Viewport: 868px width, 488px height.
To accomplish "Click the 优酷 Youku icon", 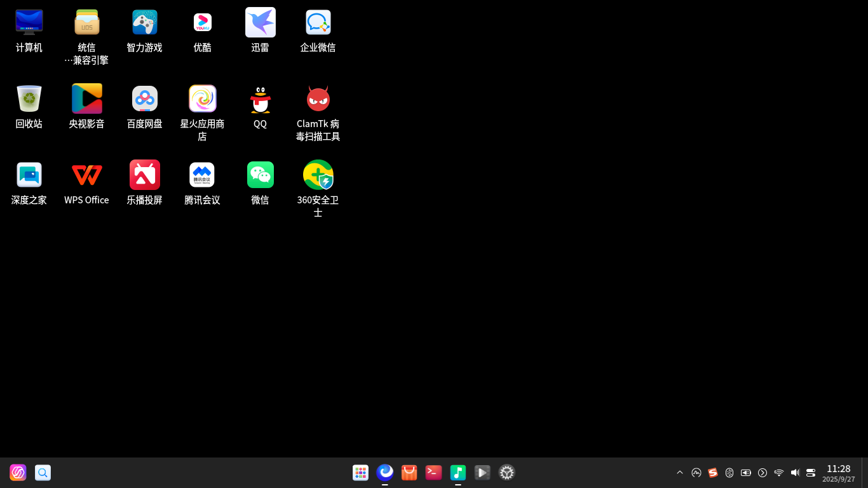I will [203, 22].
